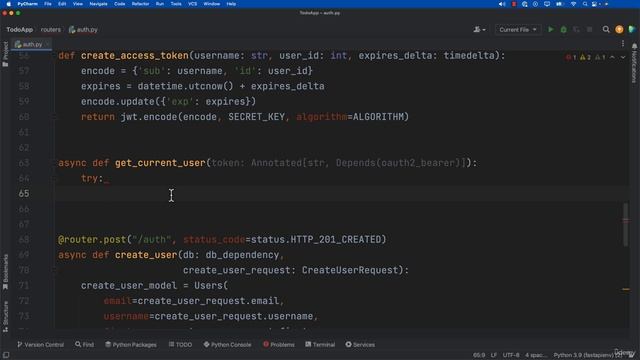Open the Terminal tool window
The width and height of the screenshot is (640, 360).
tap(320, 344)
